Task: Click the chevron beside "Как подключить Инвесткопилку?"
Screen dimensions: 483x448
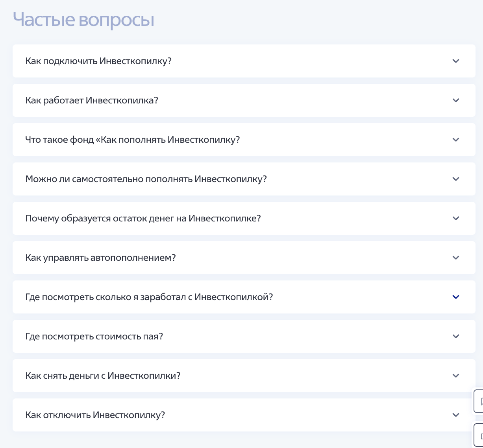Action: [456, 61]
